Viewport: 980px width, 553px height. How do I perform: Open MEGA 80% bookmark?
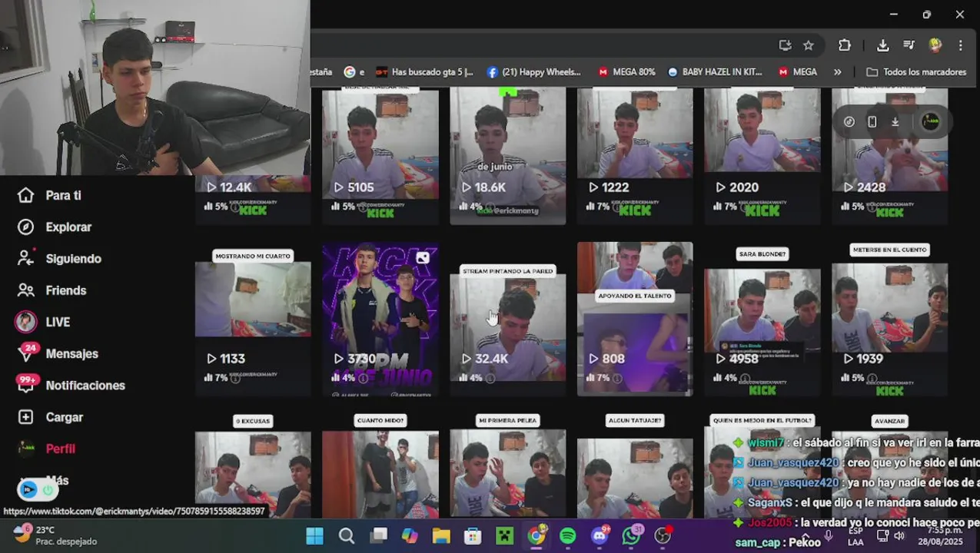[x=626, y=71]
